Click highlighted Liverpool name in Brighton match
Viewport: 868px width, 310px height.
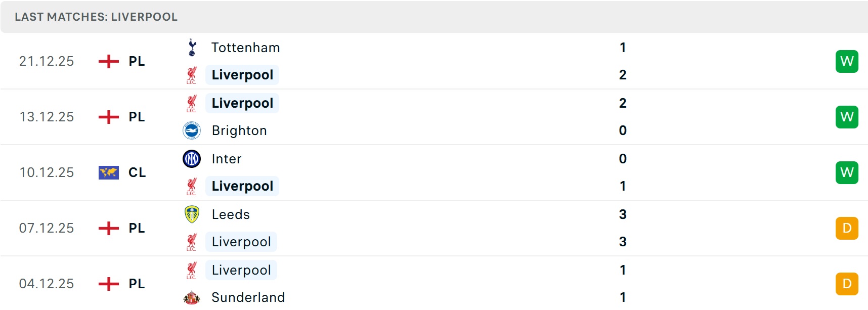pyautogui.click(x=242, y=103)
